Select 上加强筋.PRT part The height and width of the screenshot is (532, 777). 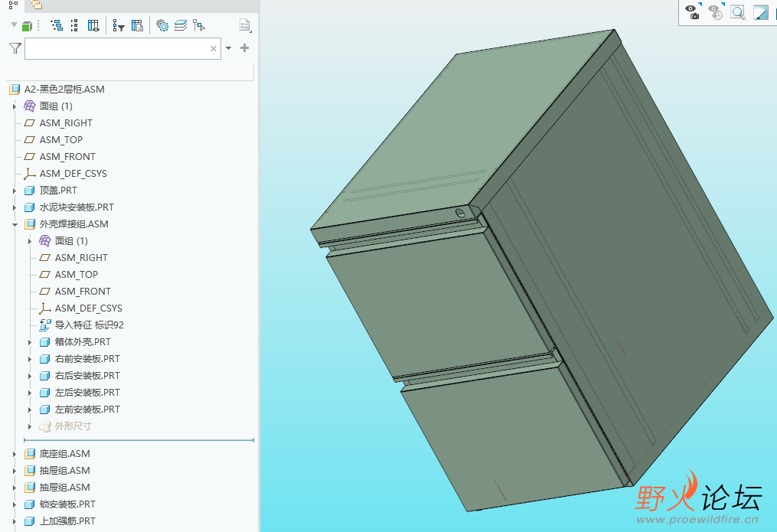point(67,521)
